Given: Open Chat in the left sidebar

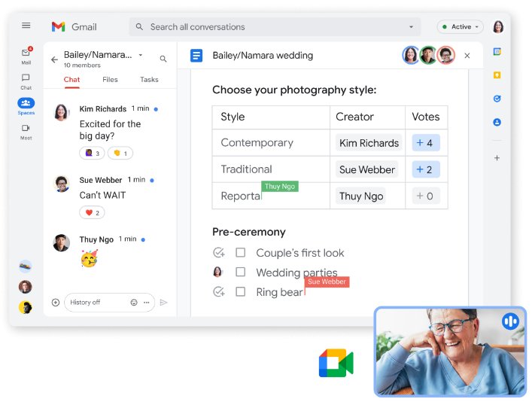Looking at the screenshot, I should [26, 81].
